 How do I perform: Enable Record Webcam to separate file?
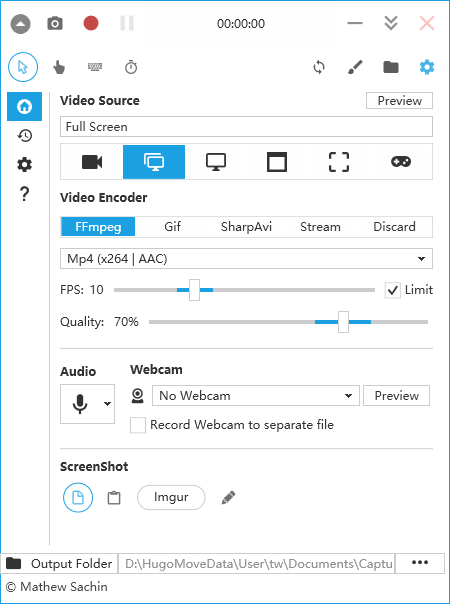tap(138, 425)
